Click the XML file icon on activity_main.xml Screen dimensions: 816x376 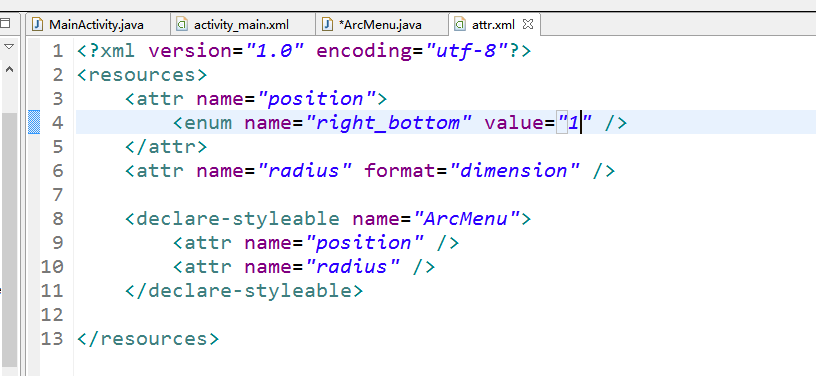click(182, 24)
